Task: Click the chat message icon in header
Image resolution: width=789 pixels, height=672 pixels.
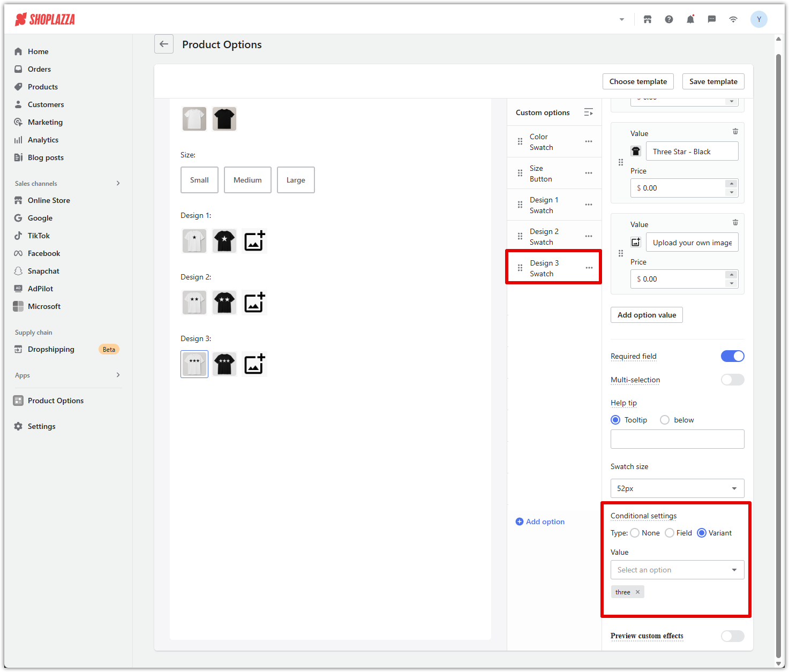Action: click(712, 19)
